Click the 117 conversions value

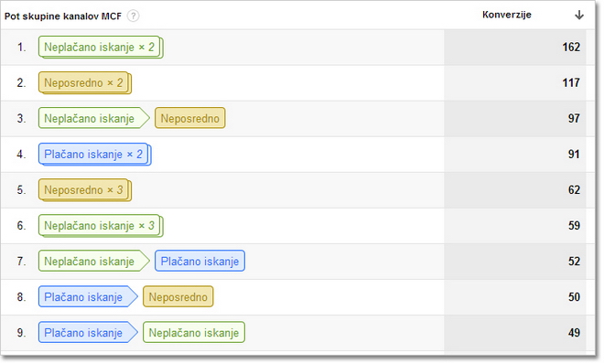point(571,82)
